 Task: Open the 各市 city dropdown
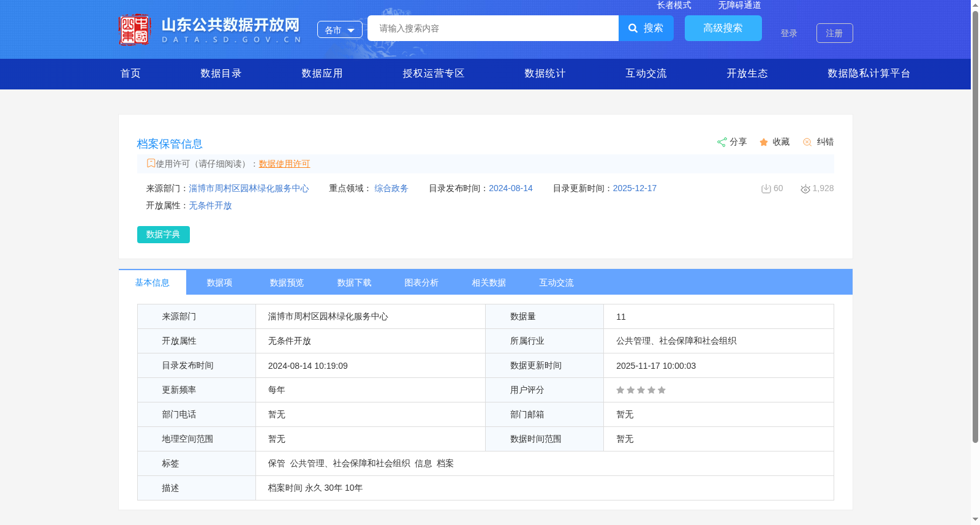pos(340,29)
